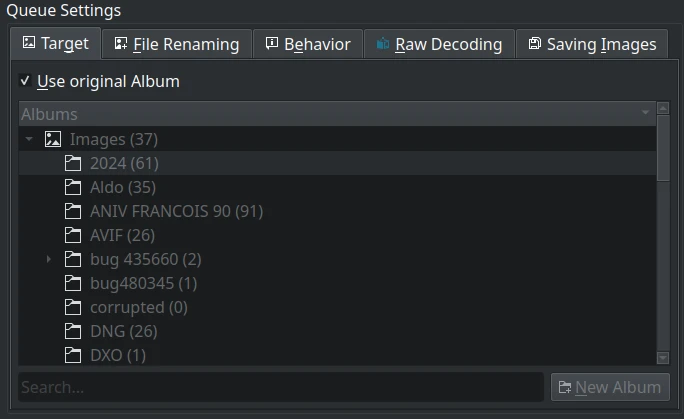Click the AVIF album folder icon
The height and width of the screenshot is (419, 684).
pos(72,235)
